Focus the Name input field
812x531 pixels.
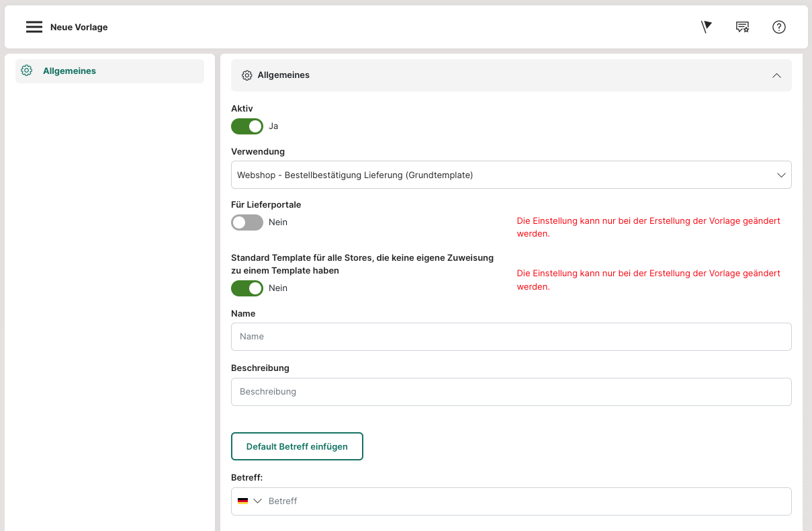[x=510, y=336]
